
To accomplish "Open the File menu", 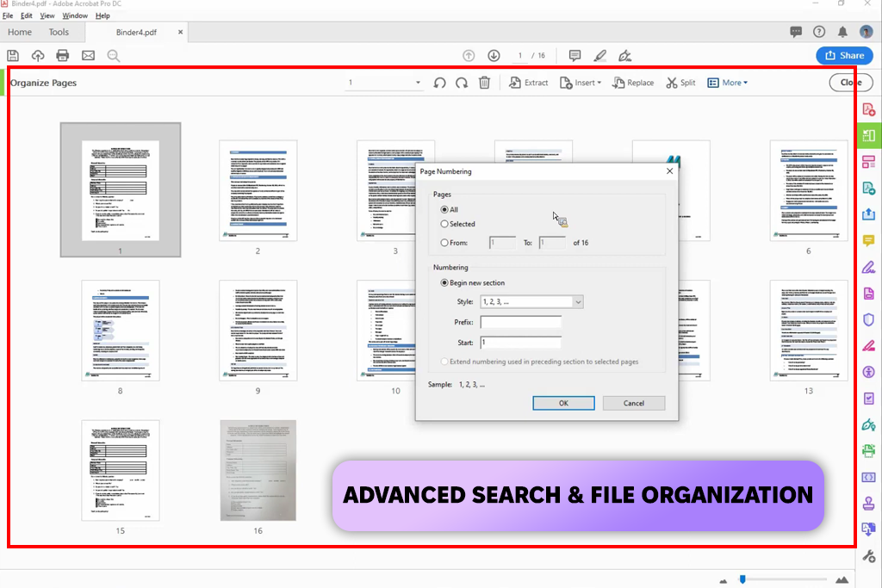I will (8, 15).
